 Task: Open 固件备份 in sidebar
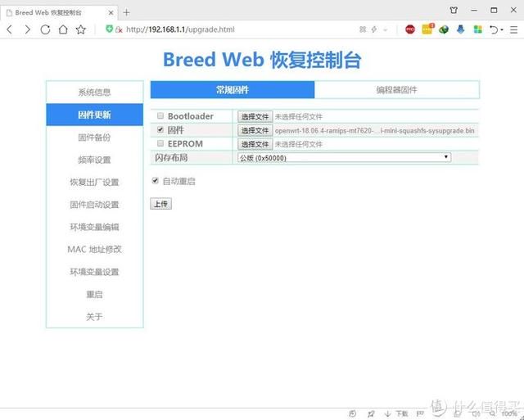coord(95,138)
